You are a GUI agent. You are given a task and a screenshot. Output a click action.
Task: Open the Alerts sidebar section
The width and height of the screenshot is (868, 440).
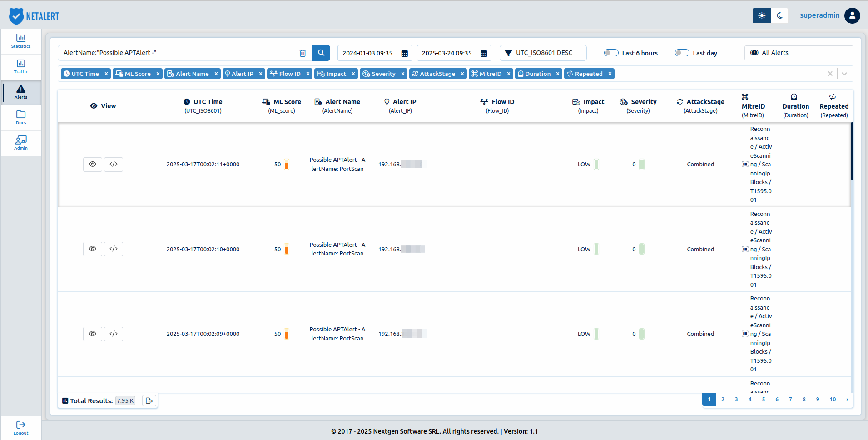pyautogui.click(x=21, y=92)
